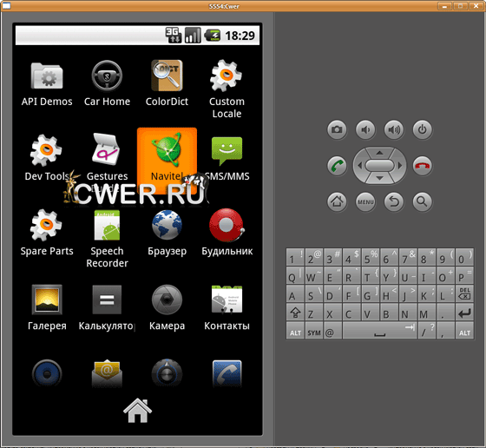
Task: Click the emulator camera hardware button
Action: (x=337, y=129)
